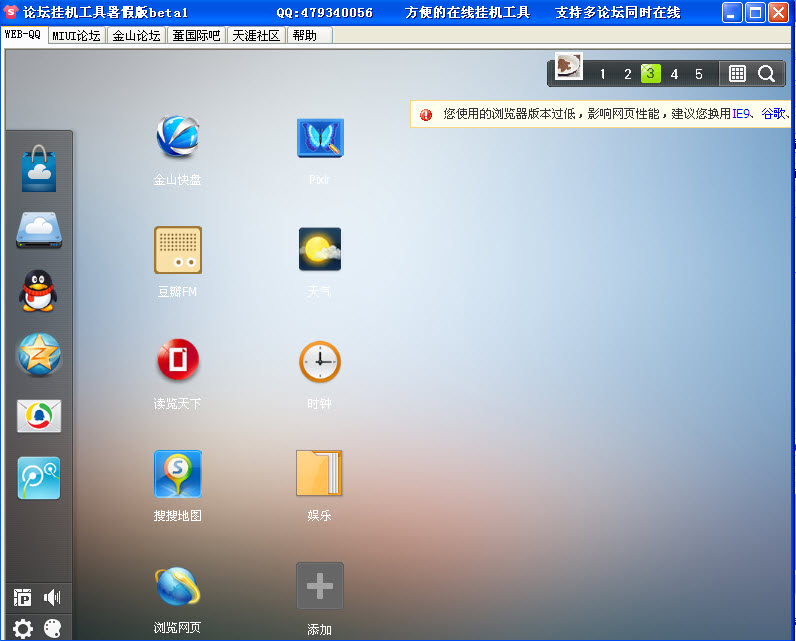Image resolution: width=796 pixels, height=641 pixels.
Task: Maximize the 论坛挂机工具 window
Action: 755,13
